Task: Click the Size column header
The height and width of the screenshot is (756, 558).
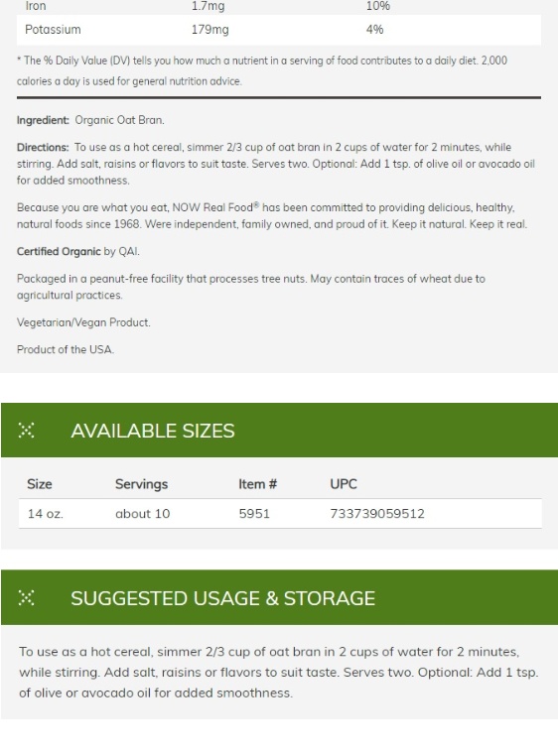Action: [x=40, y=484]
